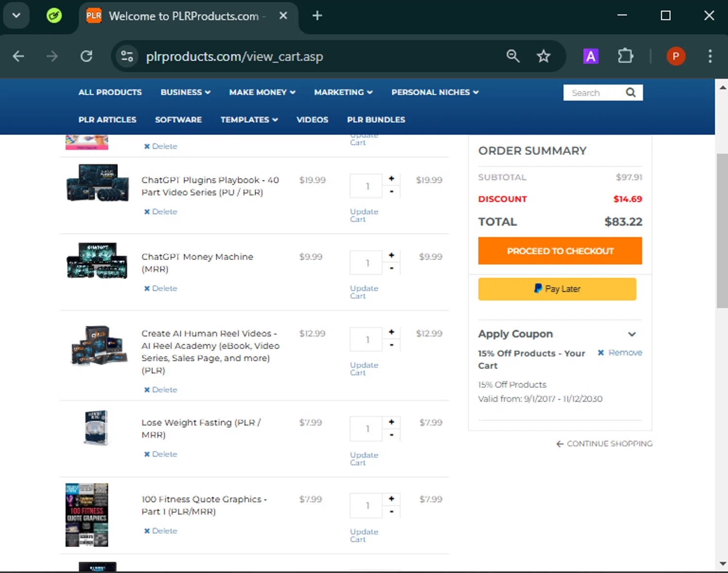Open Lose Weight Fasting product thumbnail
Screen dimensions: 728x573
[96, 428]
